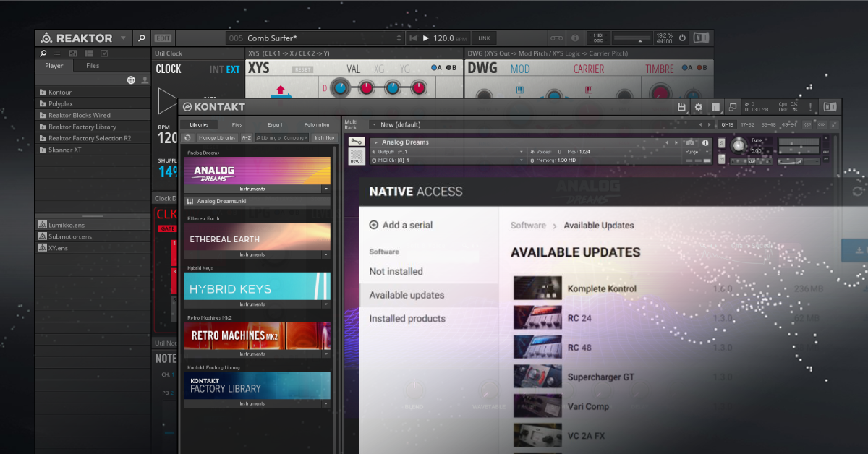Open the Reaktor recorder tape icon
Screen dimensions: 868x454
pyautogui.click(x=556, y=38)
